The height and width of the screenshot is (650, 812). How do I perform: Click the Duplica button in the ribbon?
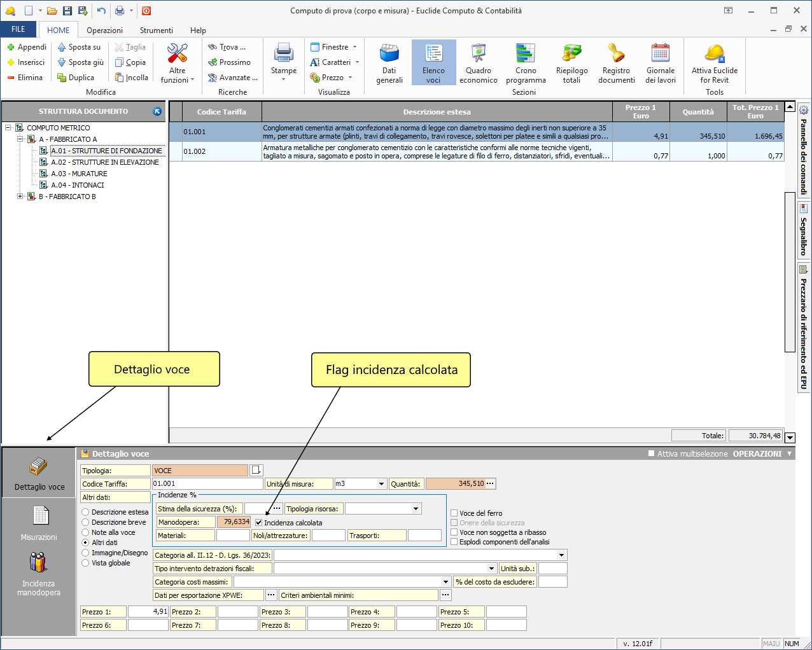[76, 78]
